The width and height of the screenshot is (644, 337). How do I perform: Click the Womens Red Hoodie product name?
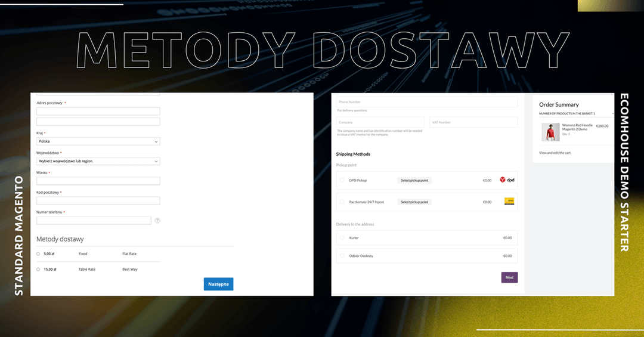577,127
